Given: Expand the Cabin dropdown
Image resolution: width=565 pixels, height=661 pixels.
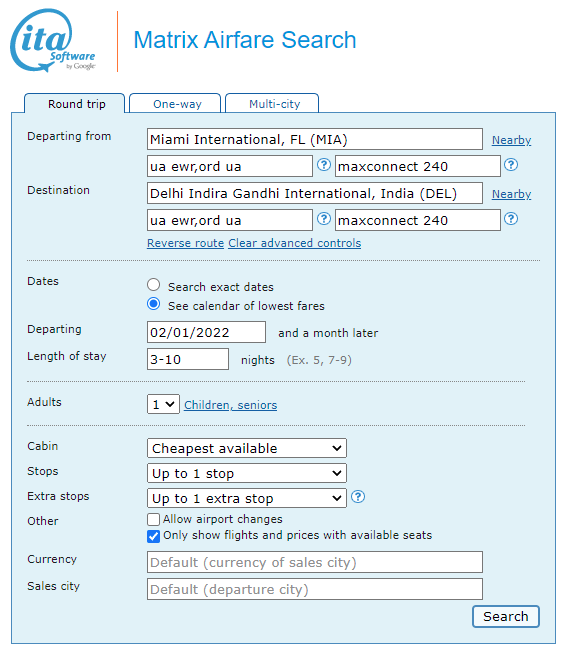Looking at the screenshot, I should (247, 448).
